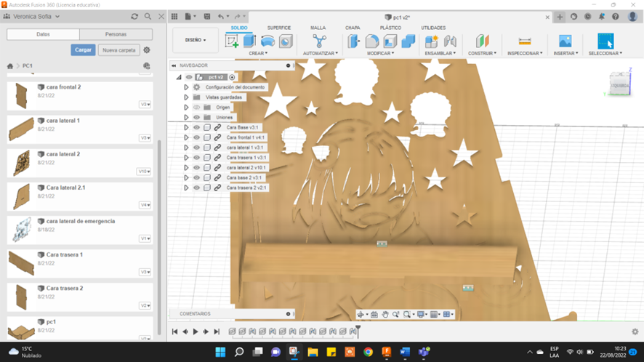Open the Construir plane icon
644x362 pixels.
[x=483, y=41]
